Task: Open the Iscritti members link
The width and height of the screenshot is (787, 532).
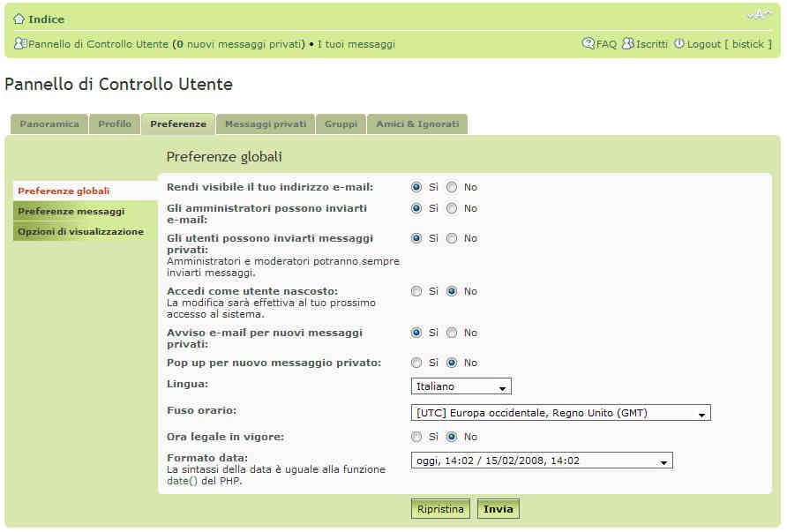Action: pos(651,44)
